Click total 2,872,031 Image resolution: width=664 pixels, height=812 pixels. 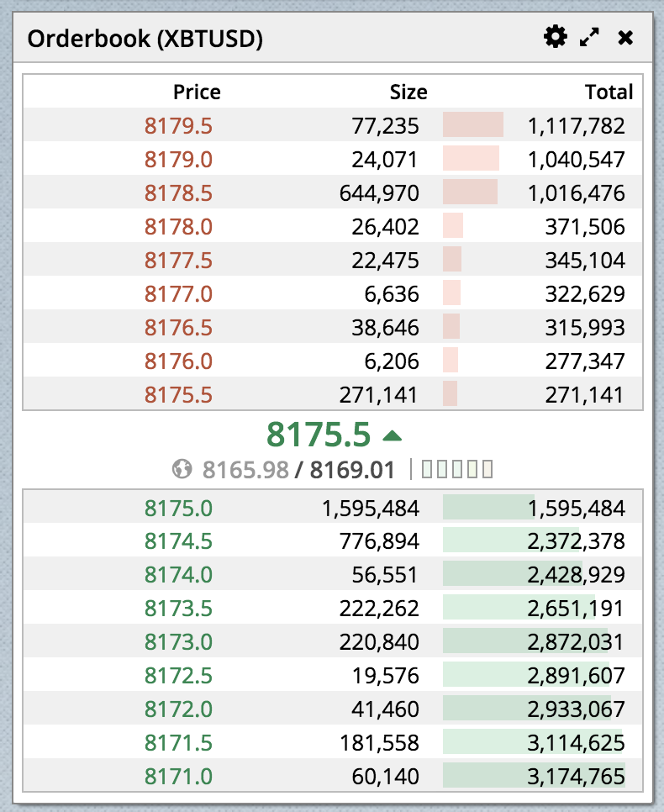point(576,643)
